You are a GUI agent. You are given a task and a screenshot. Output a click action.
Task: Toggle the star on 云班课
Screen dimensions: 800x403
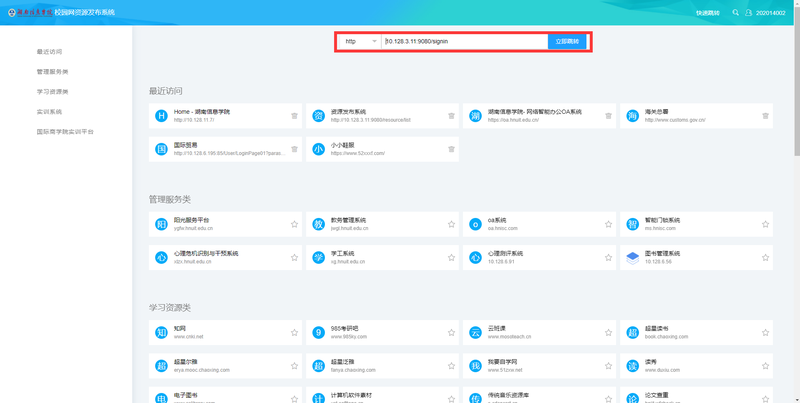point(608,333)
